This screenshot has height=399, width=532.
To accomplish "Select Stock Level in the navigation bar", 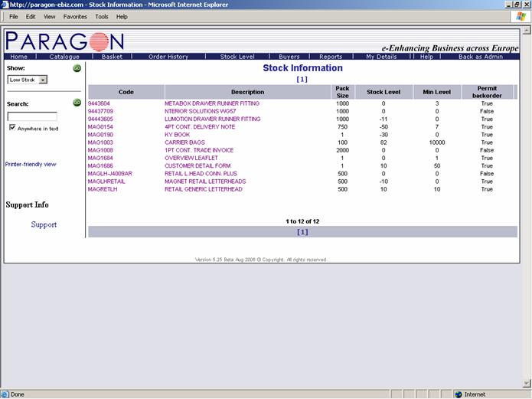I will 237,57.
